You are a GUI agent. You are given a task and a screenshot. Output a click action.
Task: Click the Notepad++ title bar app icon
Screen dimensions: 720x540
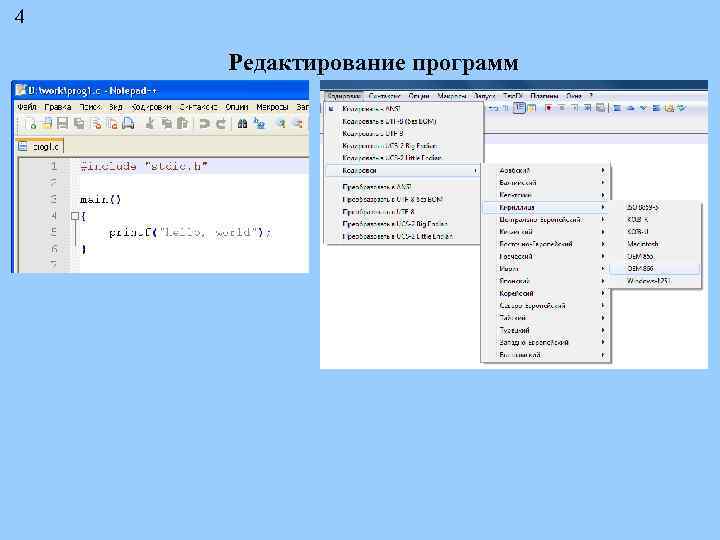[20, 90]
